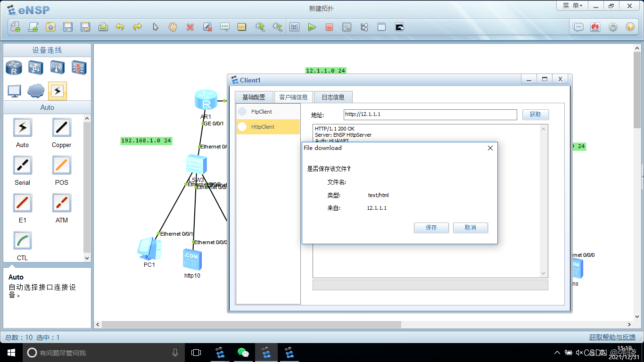Open the Huawei website logo icon
This screenshot has width=644, height=362.
tap(595, 27)
